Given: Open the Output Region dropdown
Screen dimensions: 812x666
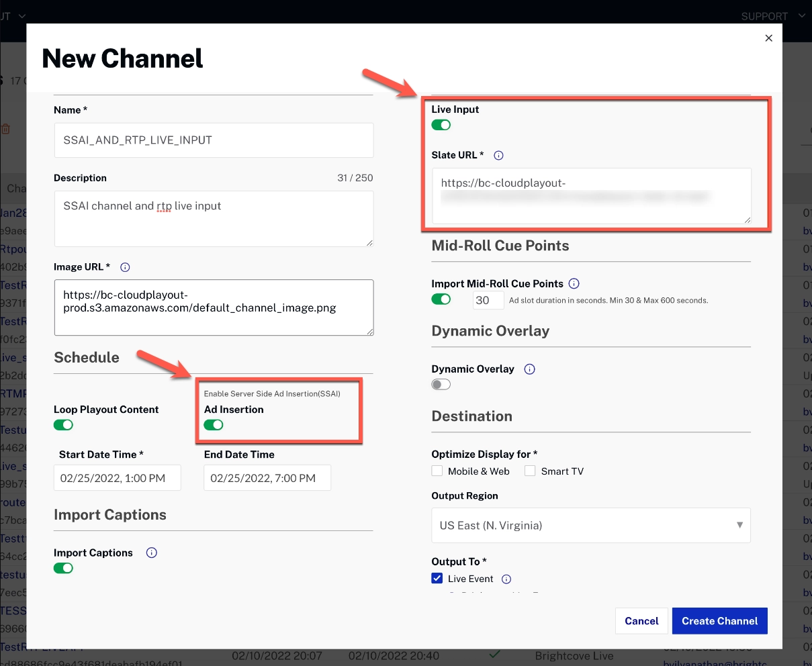Looking at the screenshot, I should (x=590, y=525).
